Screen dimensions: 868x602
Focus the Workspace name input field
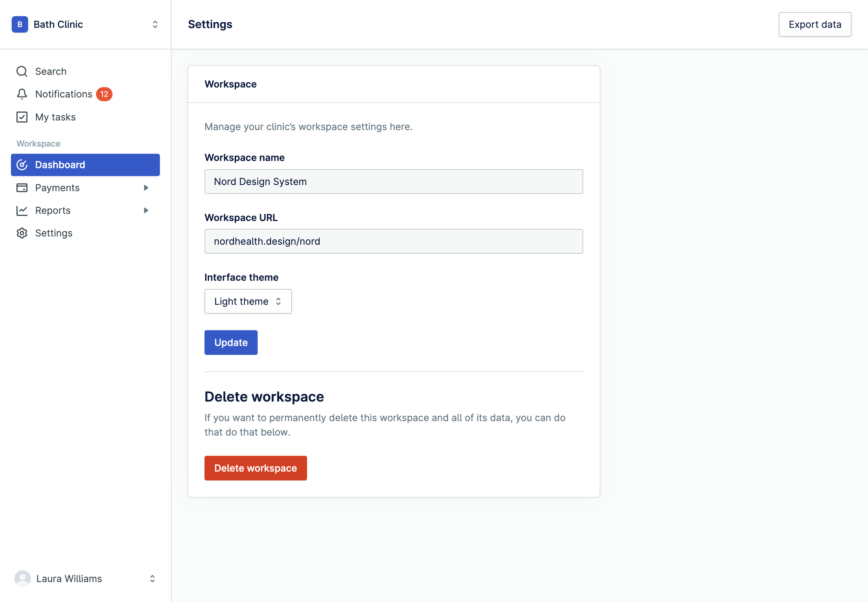pyautogui.click(x=394, y=182)
